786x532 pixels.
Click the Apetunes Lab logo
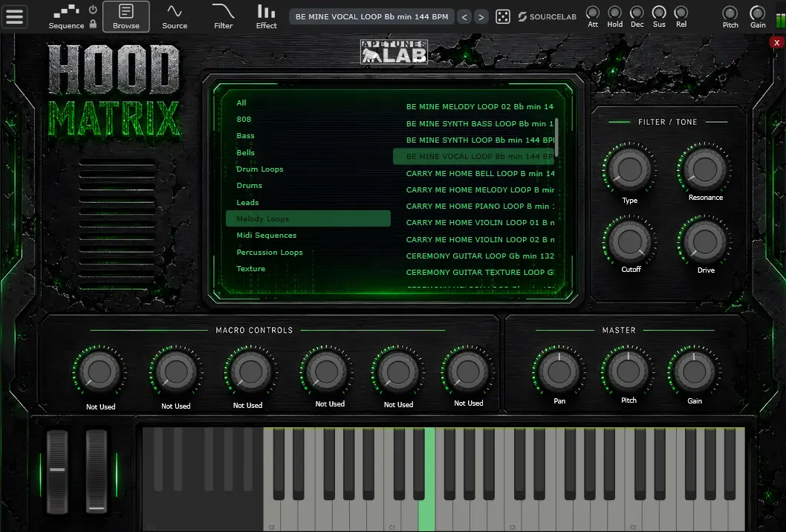click(394, 52)
